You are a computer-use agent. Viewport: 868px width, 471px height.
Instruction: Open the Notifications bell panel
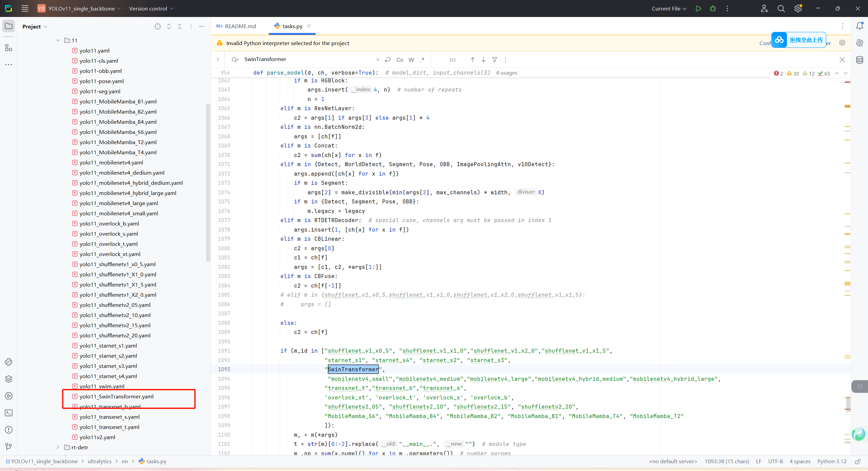tap(860, 26)
